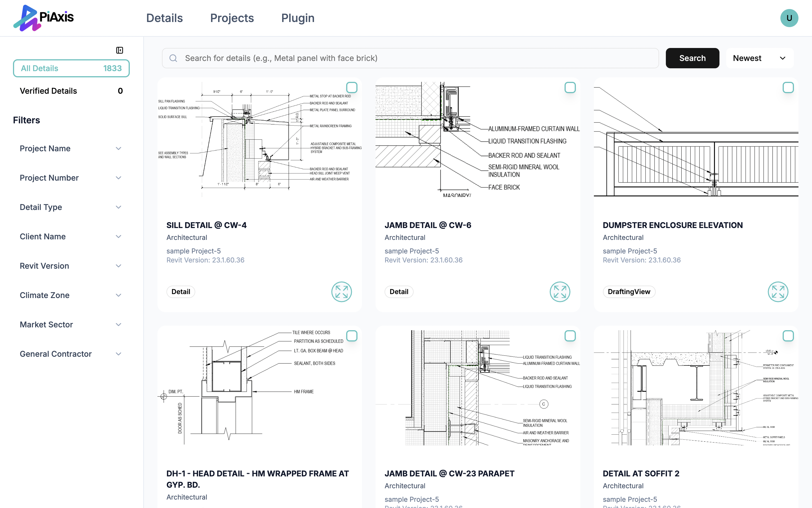Collapse the sidebar panel icon
Viewport: 812px width, 508px height.
120,51
